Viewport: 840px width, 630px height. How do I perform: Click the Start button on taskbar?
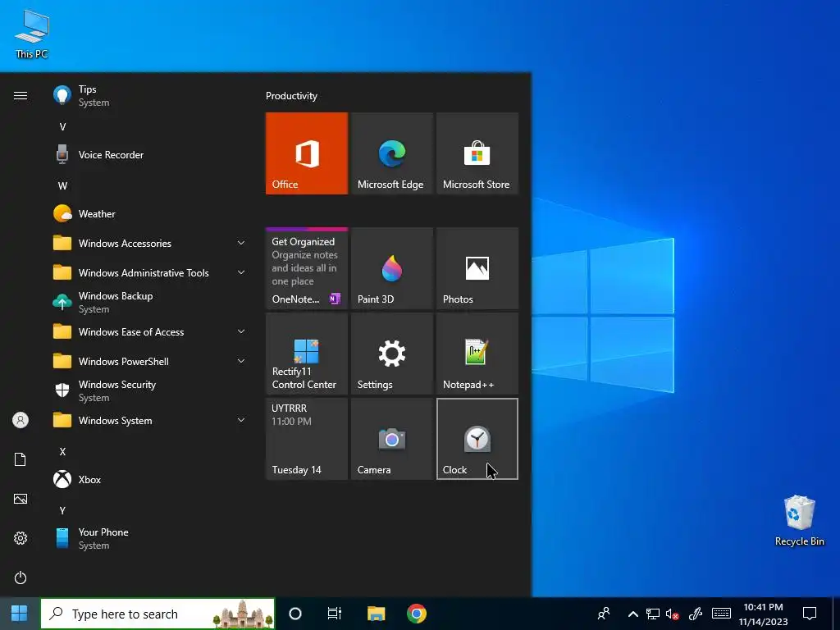(x=20, y=614)
